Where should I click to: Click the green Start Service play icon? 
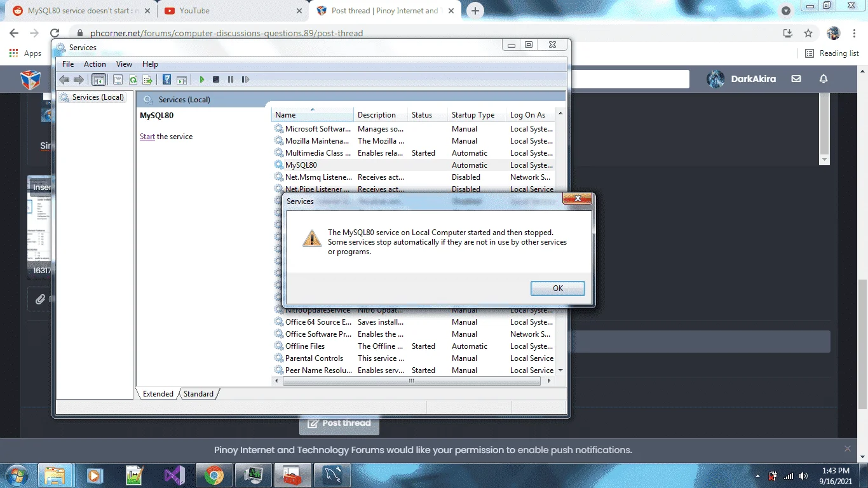pyautogui.click(x=201, y=79)
